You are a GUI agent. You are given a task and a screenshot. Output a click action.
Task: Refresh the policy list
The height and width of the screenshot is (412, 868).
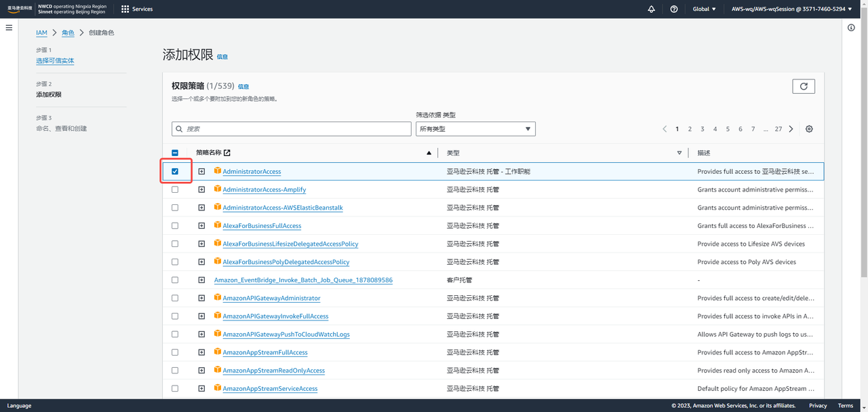804,86
